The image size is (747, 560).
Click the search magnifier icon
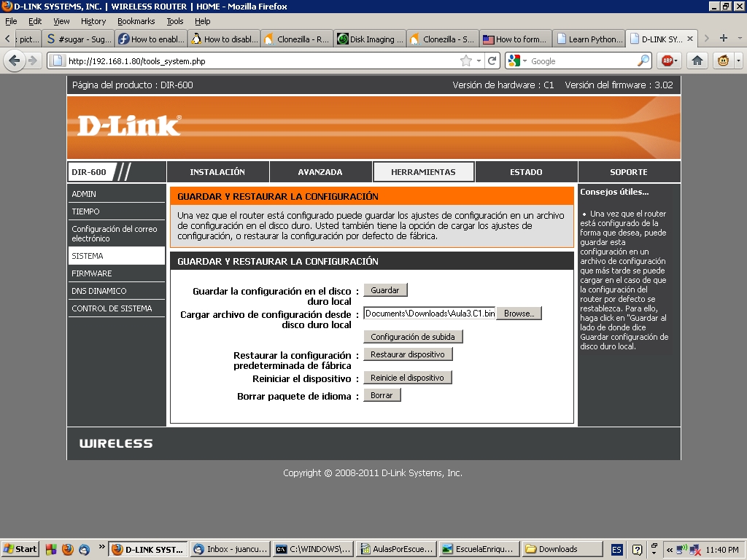[x=643, y=61]
